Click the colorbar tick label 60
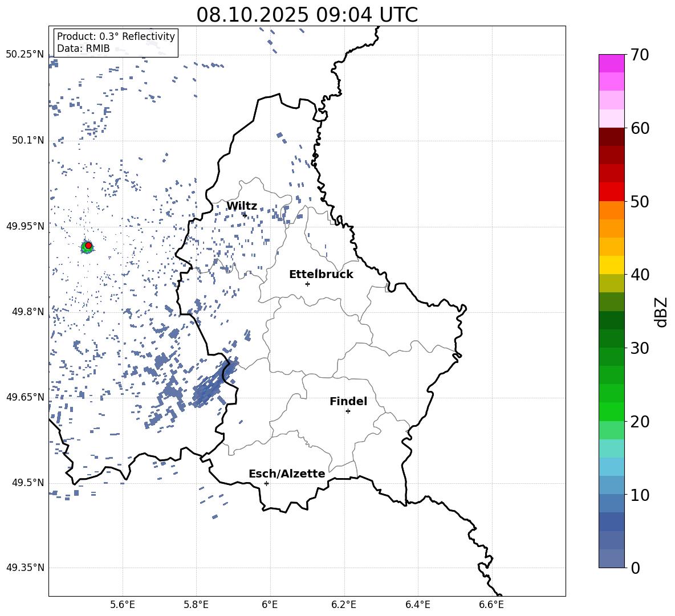The image size is (675, 616). pyautogui.click(x=640, y=128)
